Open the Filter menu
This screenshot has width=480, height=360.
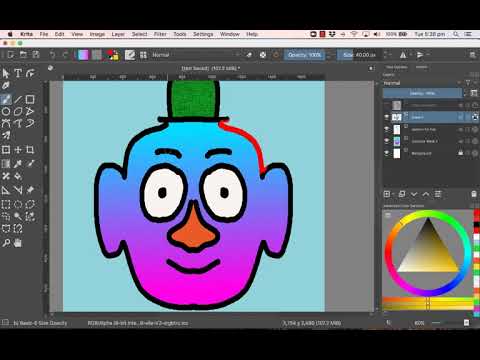pos(160,34)
